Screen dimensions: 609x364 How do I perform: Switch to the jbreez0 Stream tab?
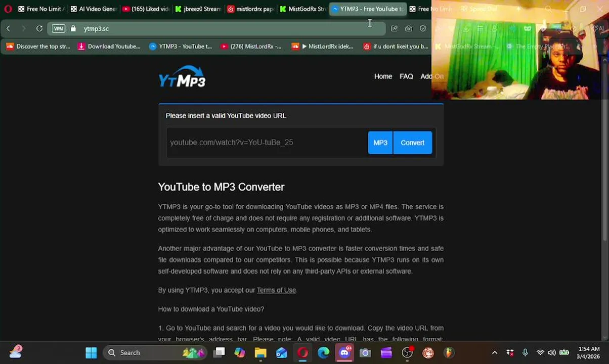[x=198, y=9]
